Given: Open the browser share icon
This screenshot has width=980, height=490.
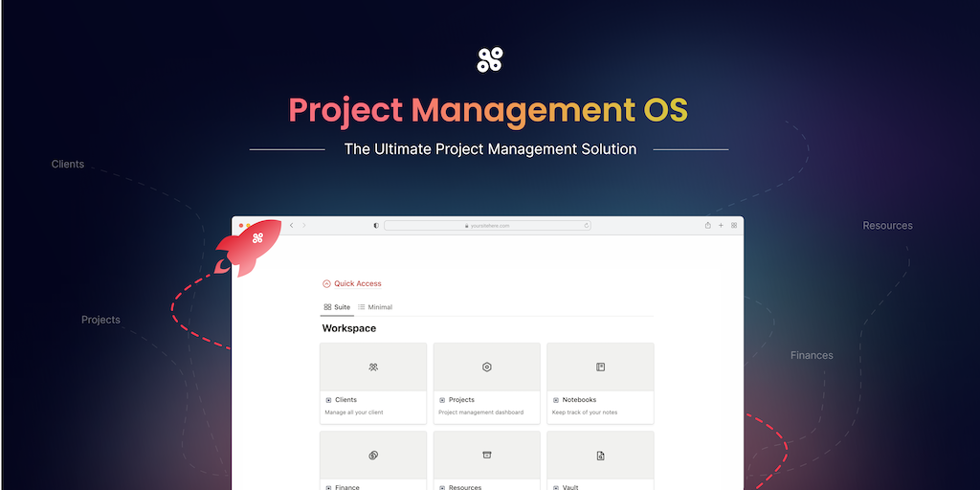Looking at the screenshot, I should coord(707,226).
